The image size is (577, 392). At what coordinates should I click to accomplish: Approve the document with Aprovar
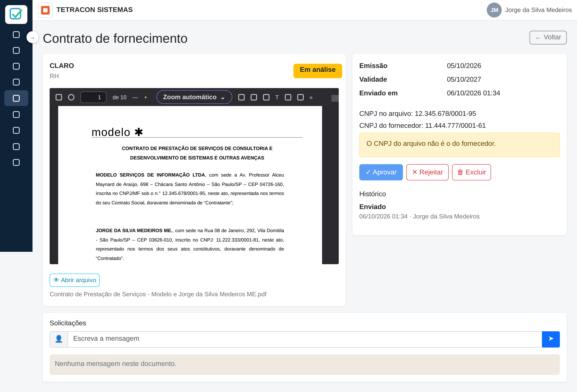(381, 172)
